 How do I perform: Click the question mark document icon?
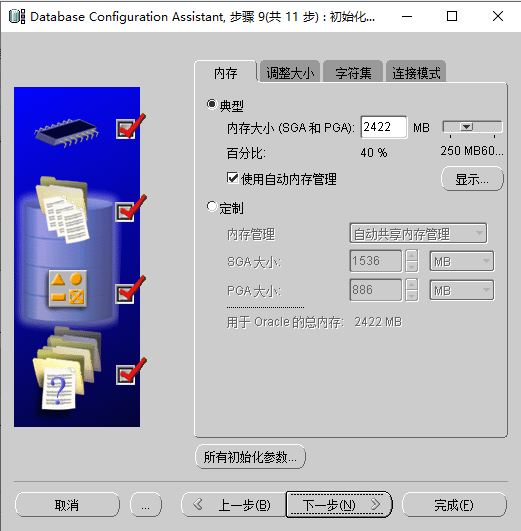click(x=58, y=389)
